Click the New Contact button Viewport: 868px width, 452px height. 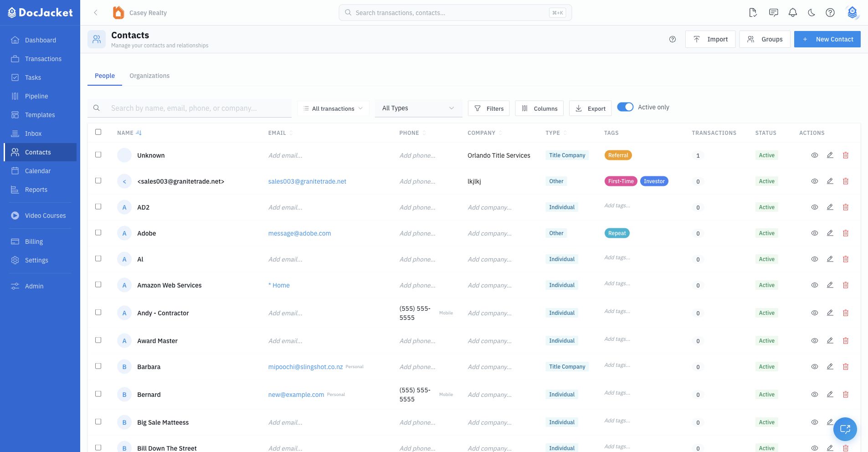point(827,39)
